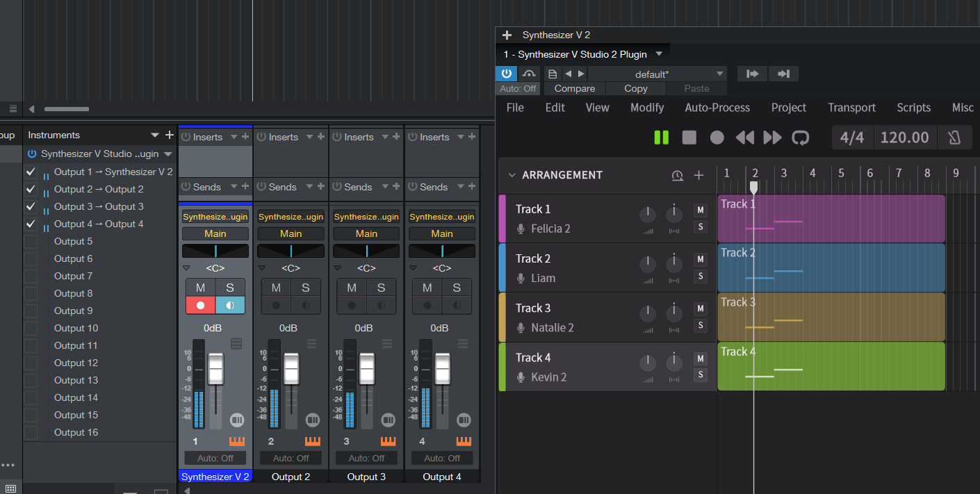Open the default* preset dropdown
Image resolution: width=980 pixels, height=494 pixels.
[657, 74]
